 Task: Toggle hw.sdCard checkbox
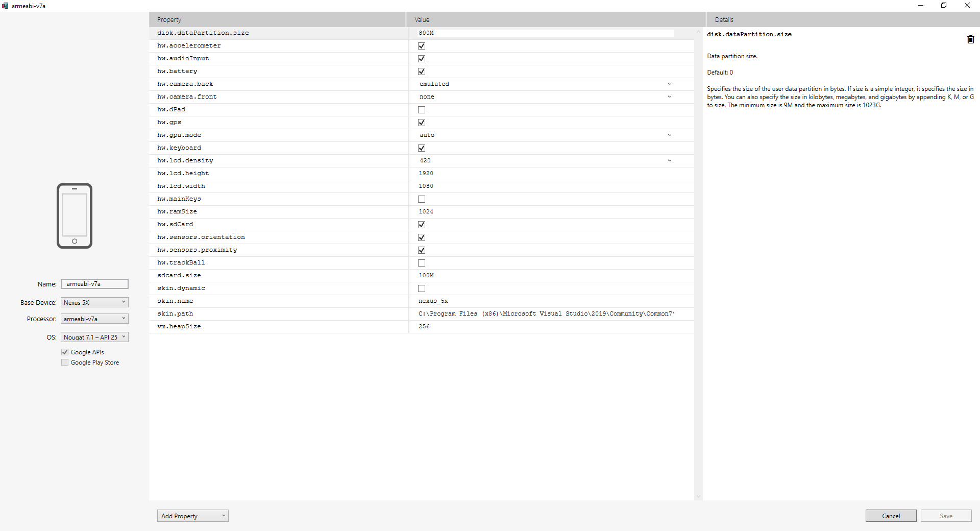point(422,225)
